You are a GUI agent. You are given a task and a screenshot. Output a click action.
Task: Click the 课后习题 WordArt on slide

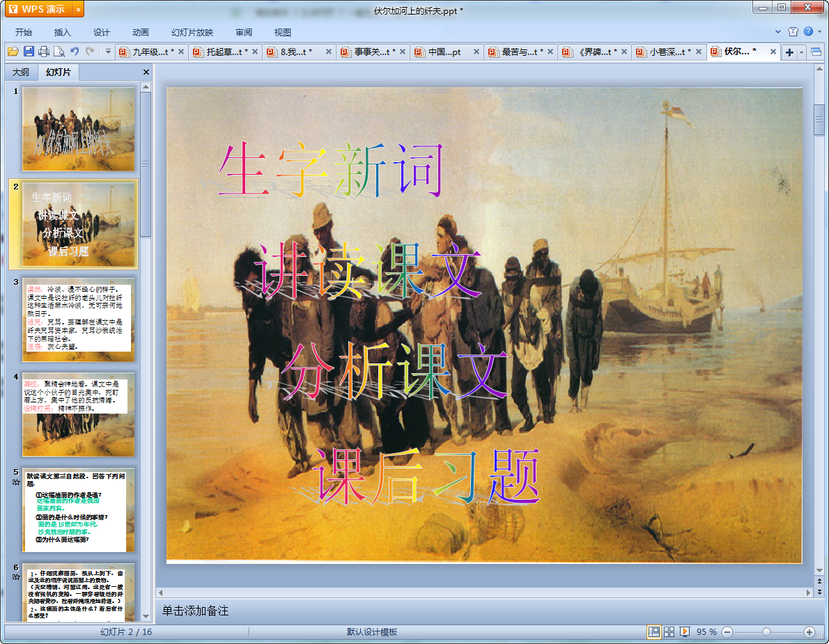(426, 476)
